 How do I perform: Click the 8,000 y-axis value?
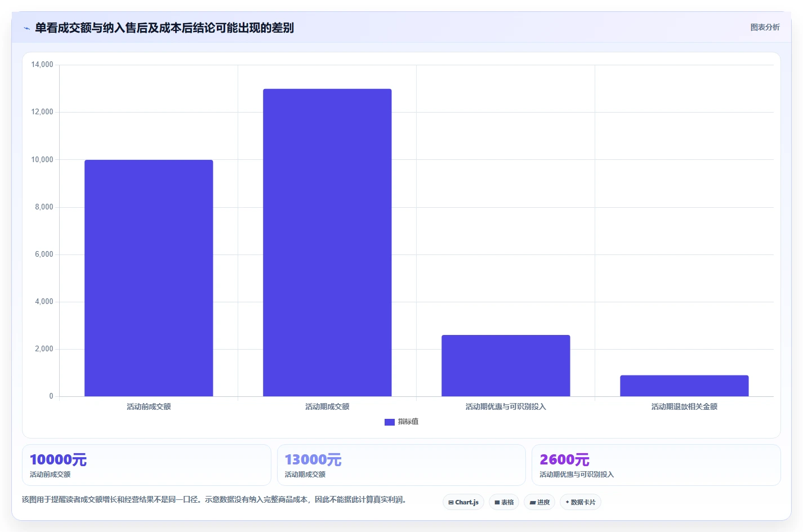[44, 207]
